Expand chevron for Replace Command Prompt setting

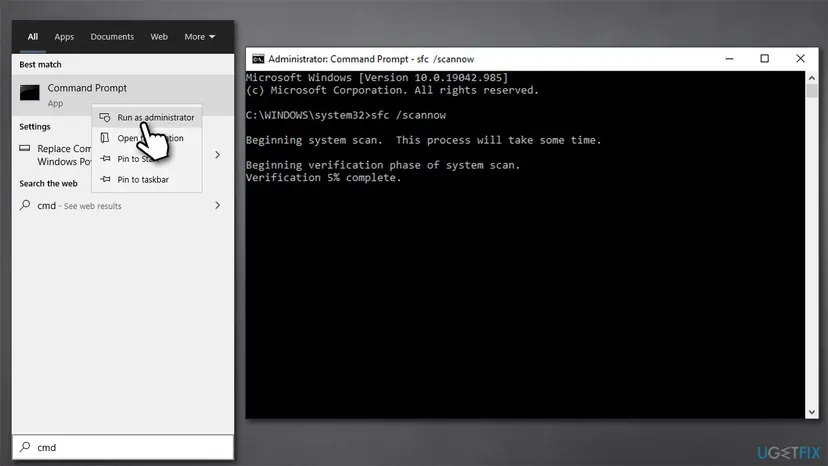coord(218,155)
